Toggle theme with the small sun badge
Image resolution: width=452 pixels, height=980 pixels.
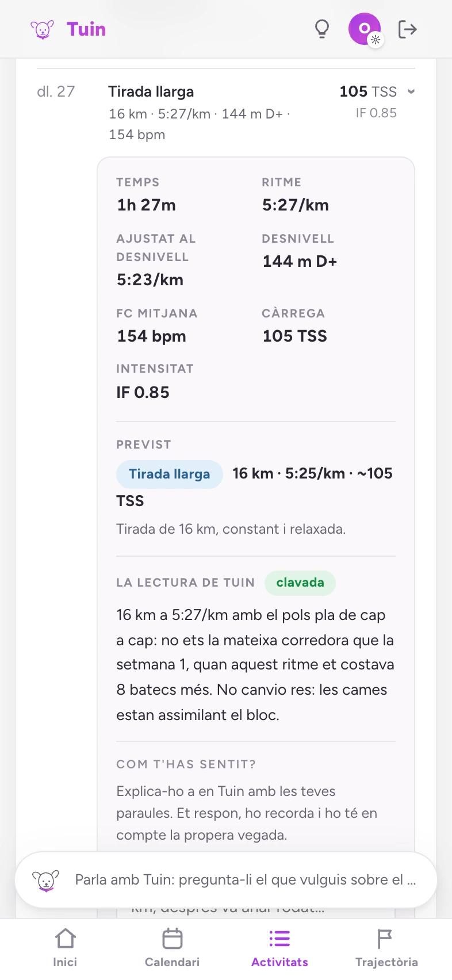(x=376, y=40)
